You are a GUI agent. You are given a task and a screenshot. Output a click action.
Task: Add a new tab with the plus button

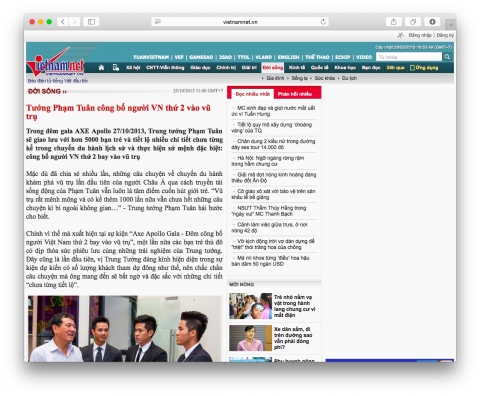pos(451,25)
